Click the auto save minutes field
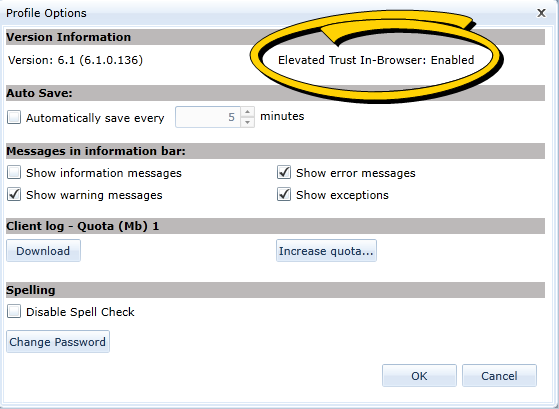This screenshot has height=409, width=559. pyautogui.click(x=208, y=117)
